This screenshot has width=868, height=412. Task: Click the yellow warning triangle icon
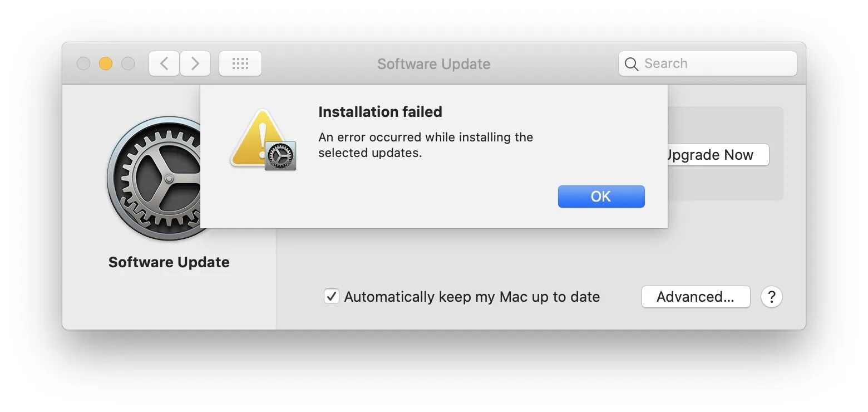[x=256, y=138]
